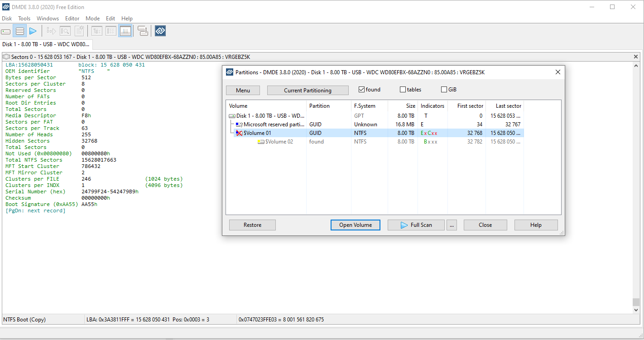Screen dimensions: 644x340
Task: Click the Volume column header
Action: point(266,106)
